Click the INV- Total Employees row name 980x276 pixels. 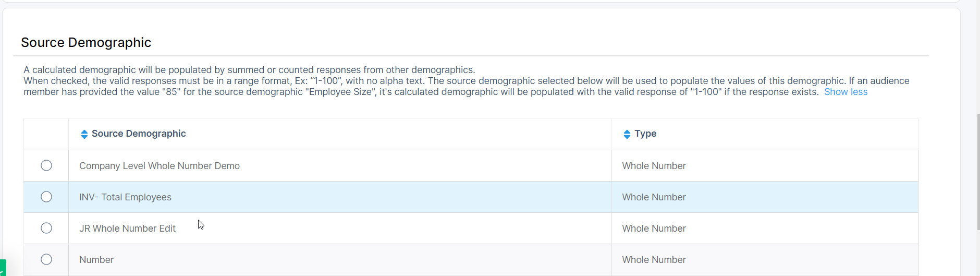click(125, 197)
